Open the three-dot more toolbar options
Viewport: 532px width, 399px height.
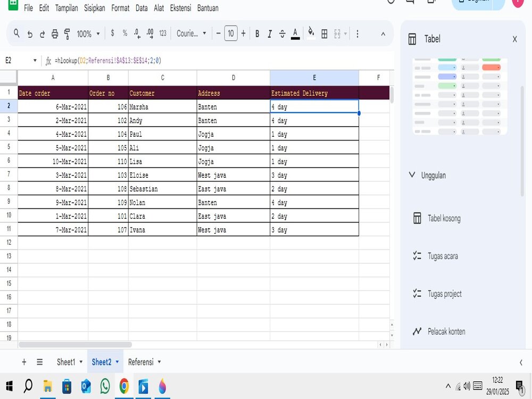coord(358,34)
